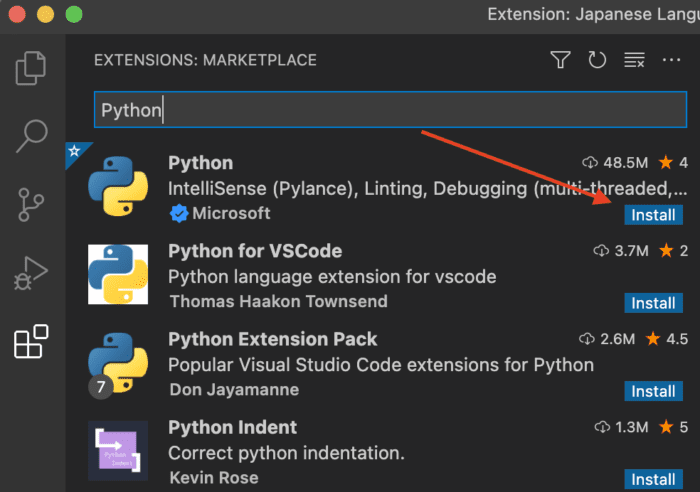Click the extension search box containing Python
700x492 pixels.
click(390, 110)
